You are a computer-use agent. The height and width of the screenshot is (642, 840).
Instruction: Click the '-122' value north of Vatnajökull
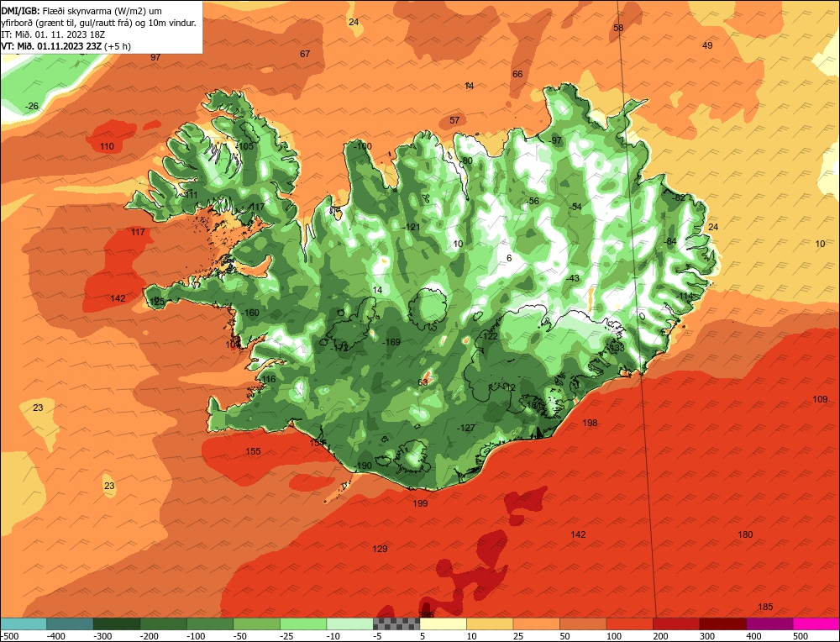coord(489,336)
